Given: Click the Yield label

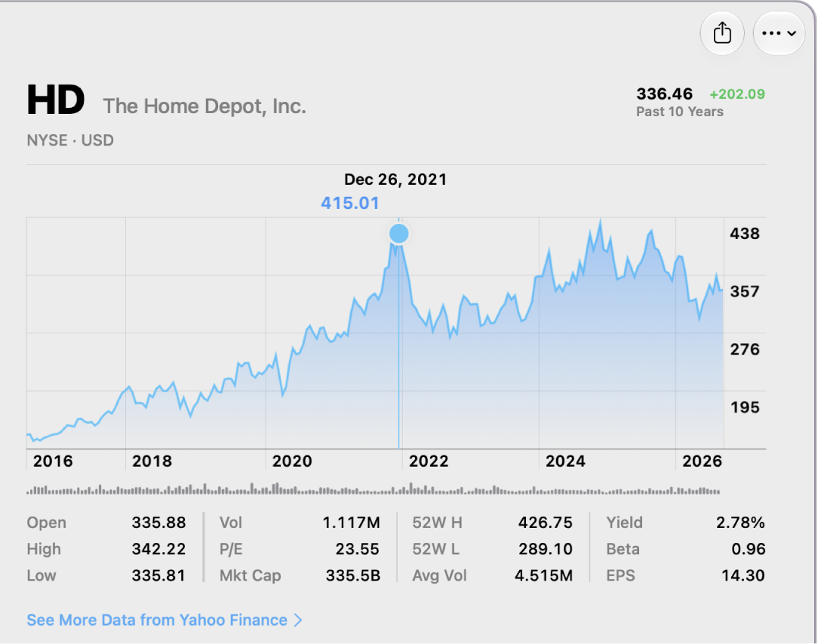Looking at the screenshot, I should click(x=625, y=523).
